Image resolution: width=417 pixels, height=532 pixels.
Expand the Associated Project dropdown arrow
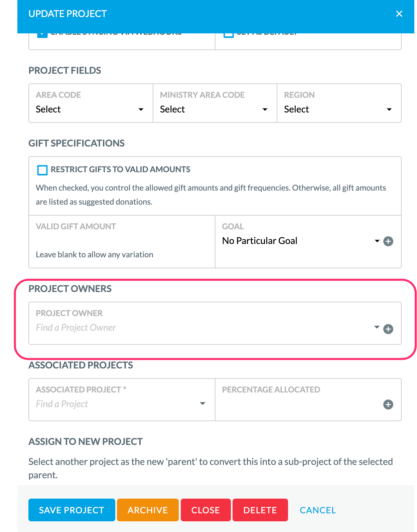pyautogui.click(x=202, y=404)
